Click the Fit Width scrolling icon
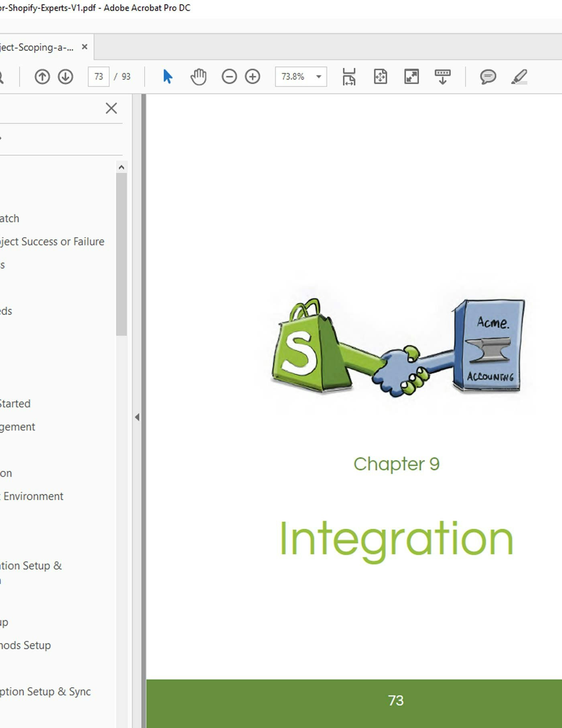Screen dimensions: 562x728 point(349,76)
